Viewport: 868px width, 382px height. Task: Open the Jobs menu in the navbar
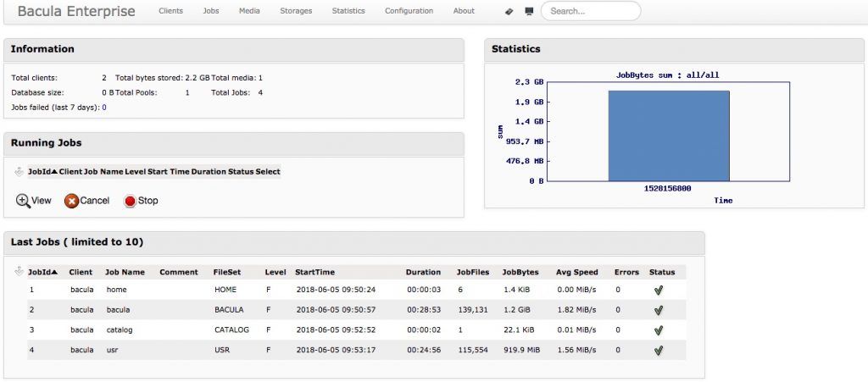[211, 10]
